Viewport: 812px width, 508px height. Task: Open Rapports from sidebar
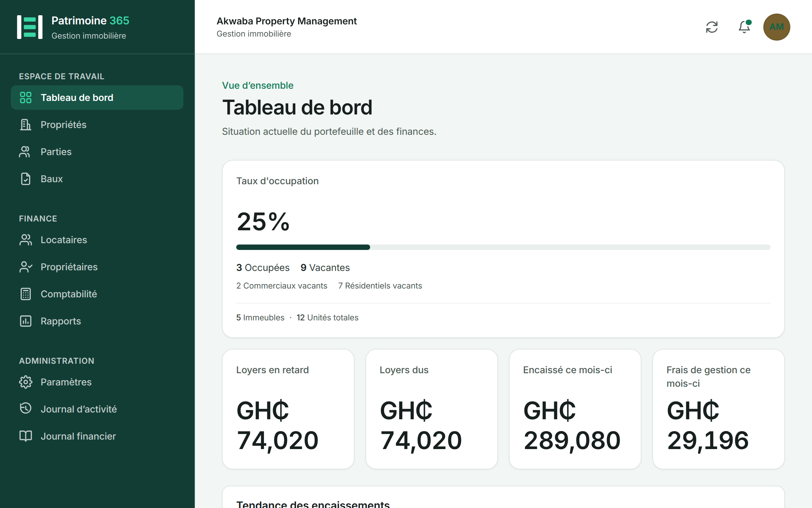tap(97, 321)
